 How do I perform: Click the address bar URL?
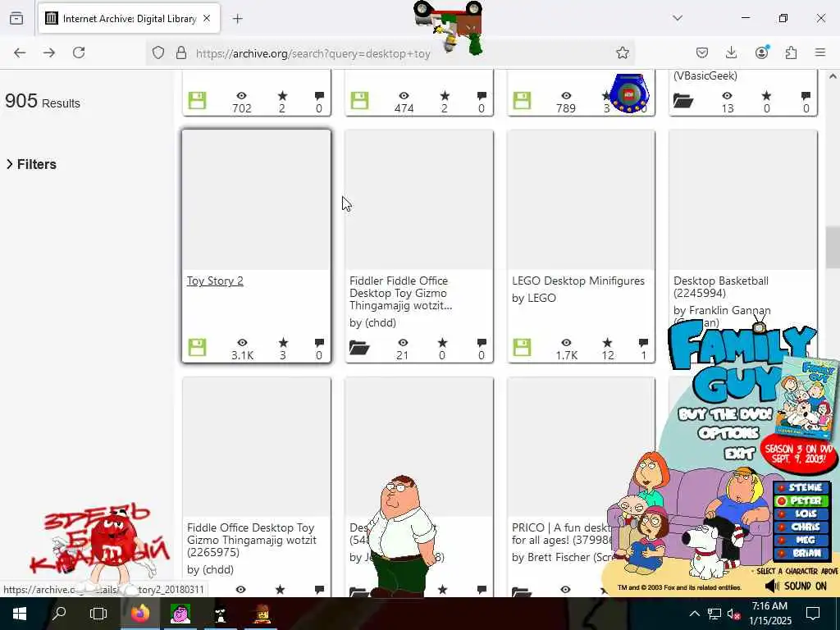point(313,53)
